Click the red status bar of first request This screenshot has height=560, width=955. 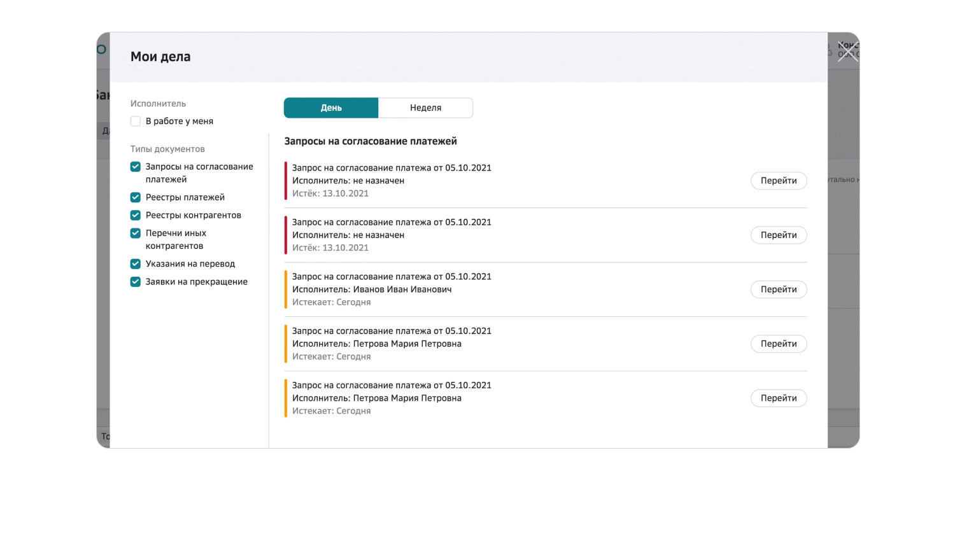(x=286, y=181)
